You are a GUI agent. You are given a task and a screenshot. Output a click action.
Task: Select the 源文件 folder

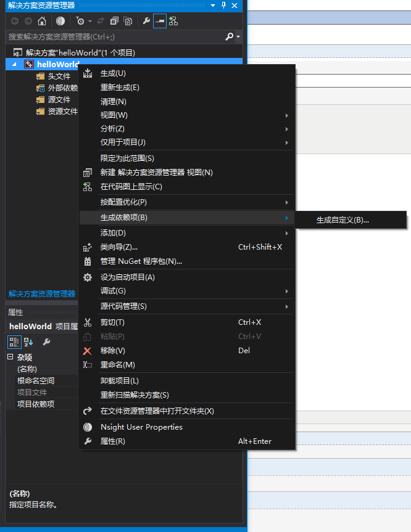[53, 99]
